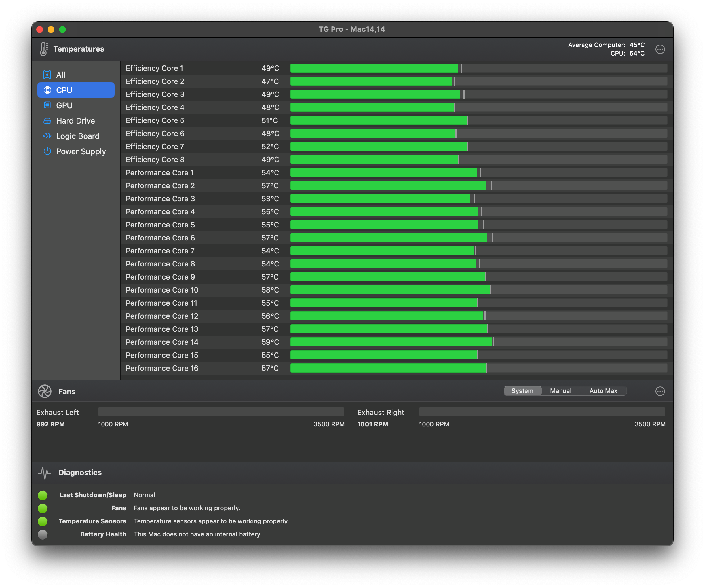Select the Hard Drive sensor category
This screenshot has height=588, width=705.
click(75, 121)
